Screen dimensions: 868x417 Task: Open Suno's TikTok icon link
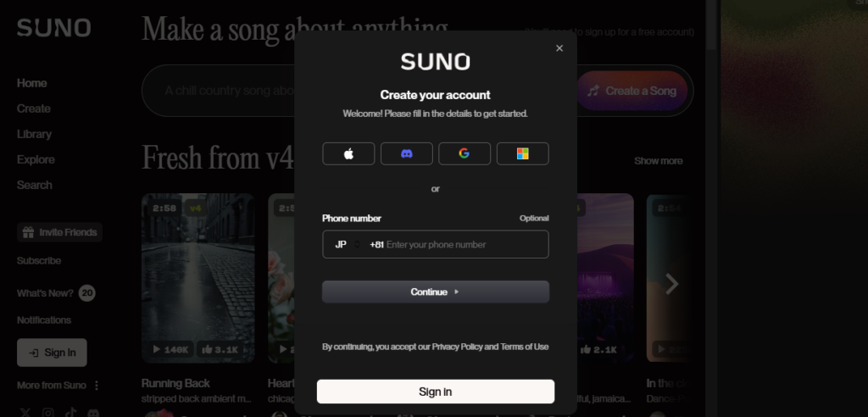[x=70, y=412]
